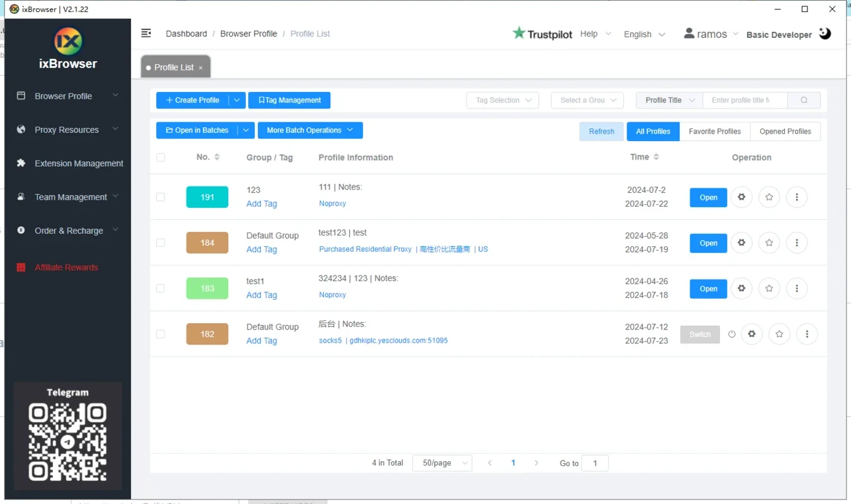This screenshot has width=851, height=504.
Task: Open the 50/page size dropdown
Action: point(443,463)
